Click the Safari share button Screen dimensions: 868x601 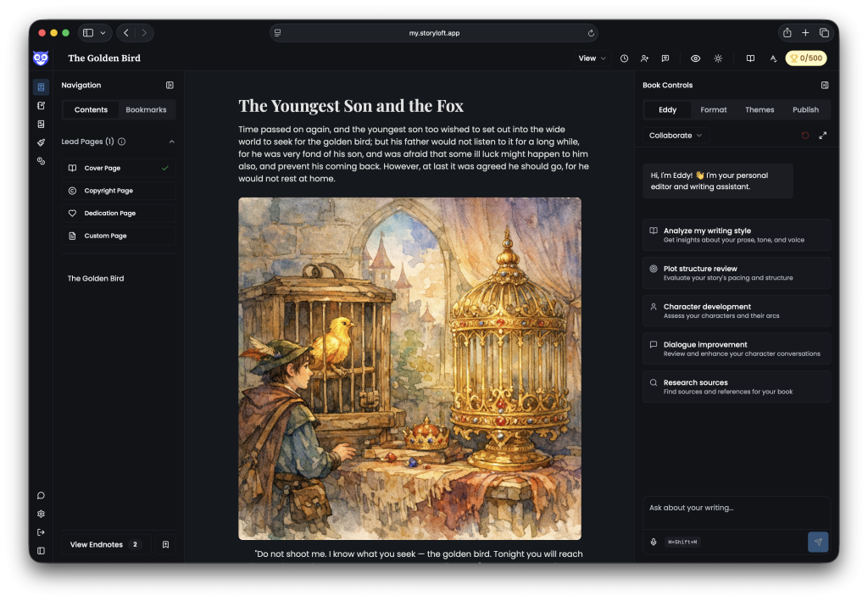click(787, 33)
